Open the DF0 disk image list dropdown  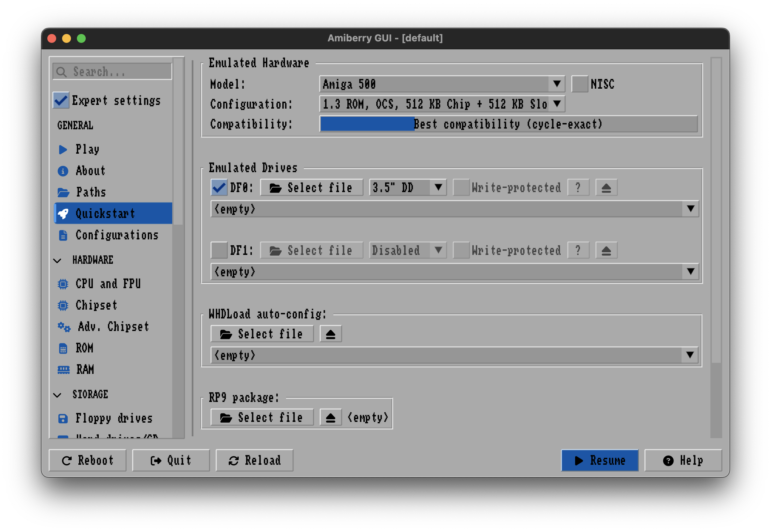click(x=455, y=209)
